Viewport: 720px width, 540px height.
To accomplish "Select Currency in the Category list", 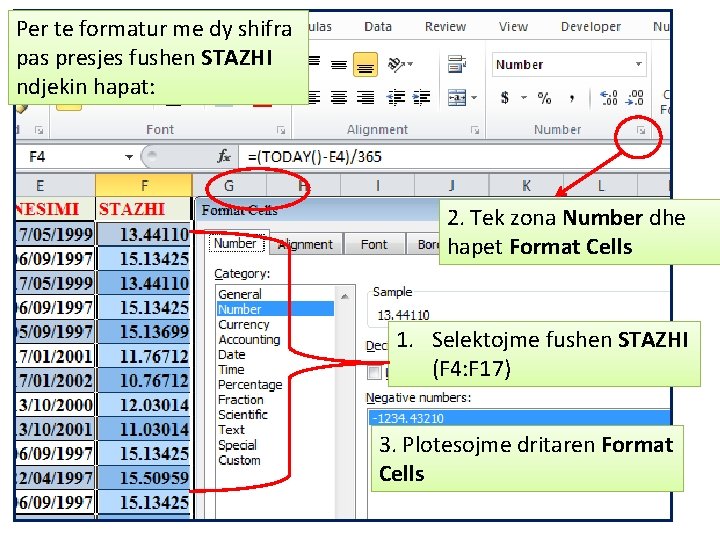I will pos(244,325).
